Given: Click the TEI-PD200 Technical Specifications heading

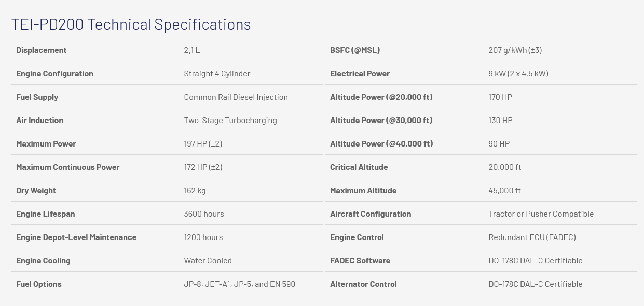Looking at the screenshot, I should click(x=131, y=24).
